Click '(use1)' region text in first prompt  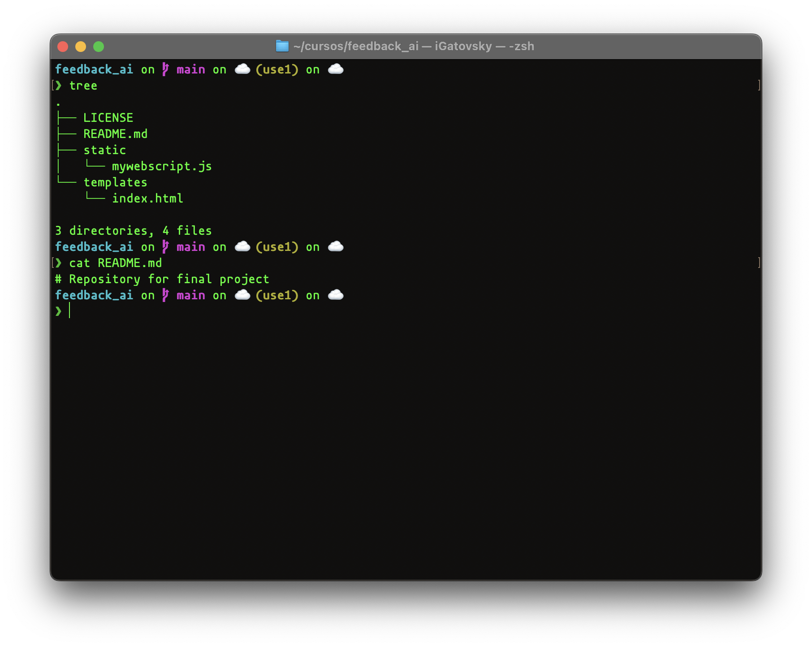click(x=277, y=69)
